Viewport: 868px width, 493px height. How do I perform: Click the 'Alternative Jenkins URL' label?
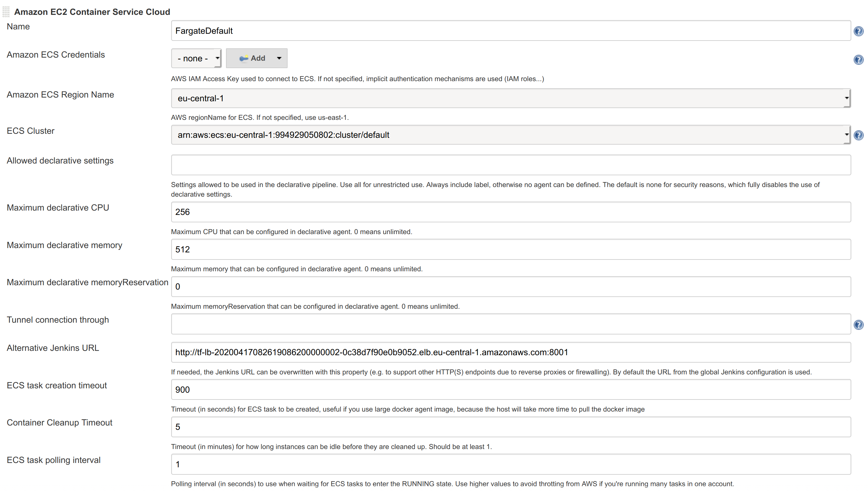[x=53, y=348]
